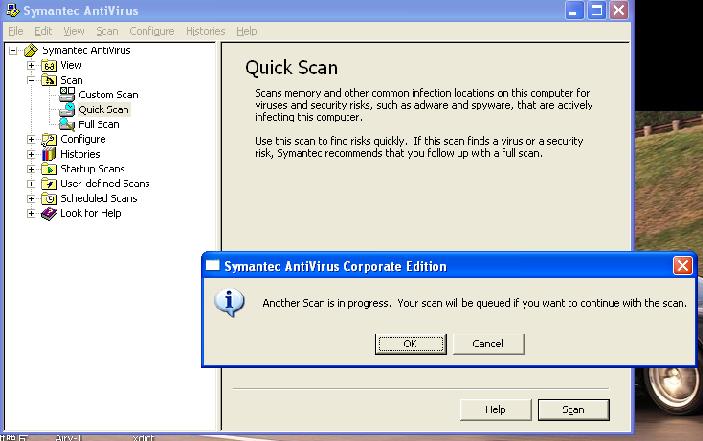Expand the Configure tree node
The image size is (703, 441).
click(31, 139)
